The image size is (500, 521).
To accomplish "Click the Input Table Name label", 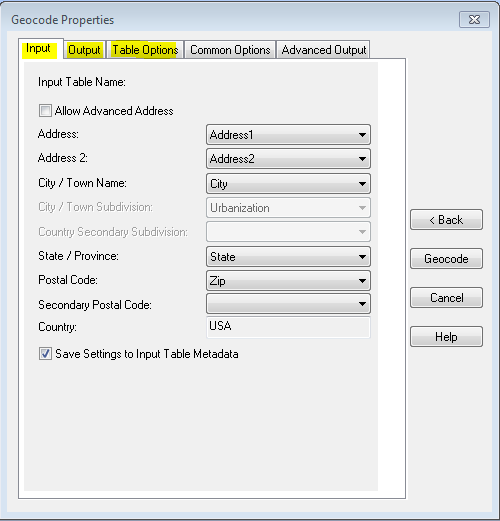I will pyautogui.click(x=82, y=82).
